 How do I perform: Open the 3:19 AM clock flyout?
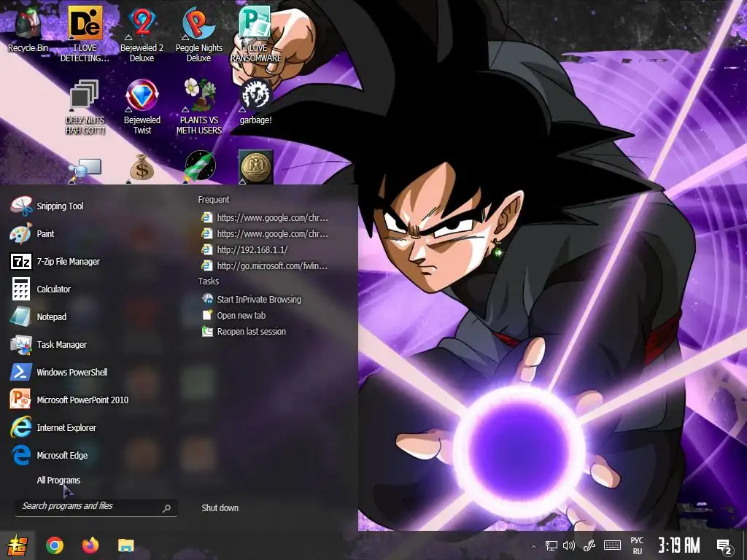(679, 545)
